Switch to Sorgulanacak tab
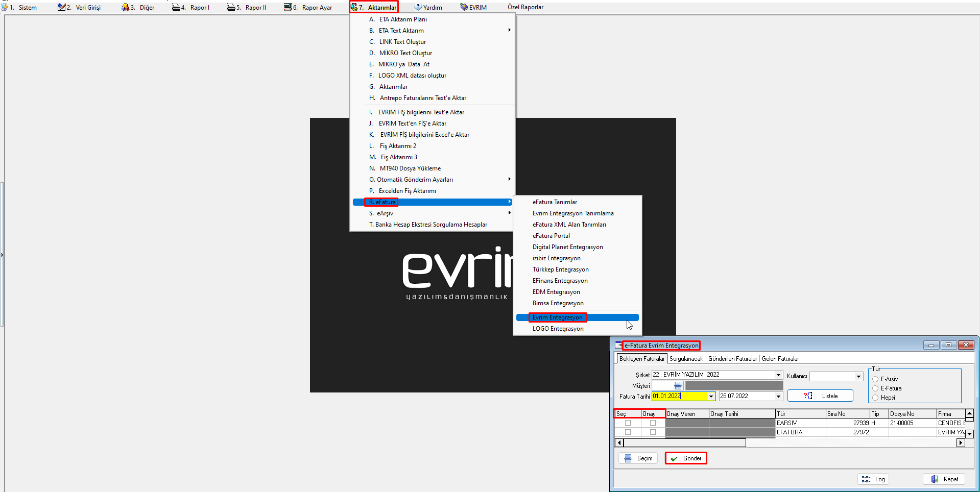 coord(686,359)
